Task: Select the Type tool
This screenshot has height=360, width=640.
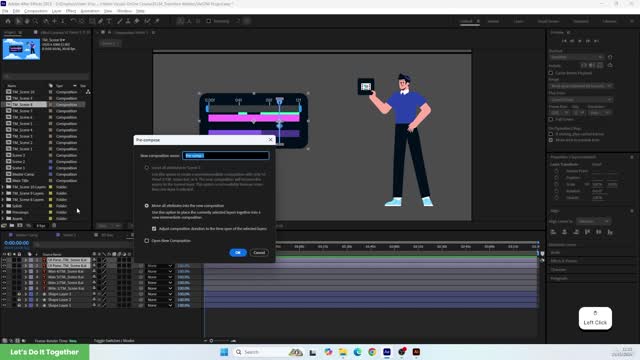Action: tap(109, 21)
